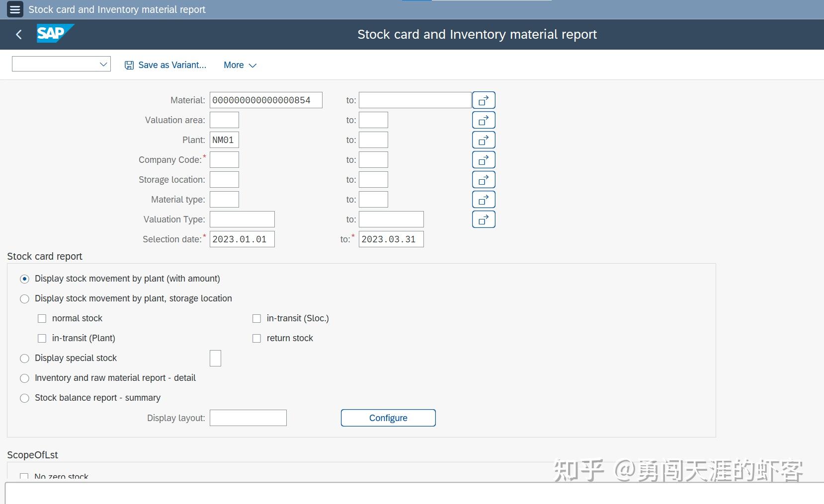824x504 pixels.
Task: Click the Save as Variant disk icon
Action: point(129,65)
